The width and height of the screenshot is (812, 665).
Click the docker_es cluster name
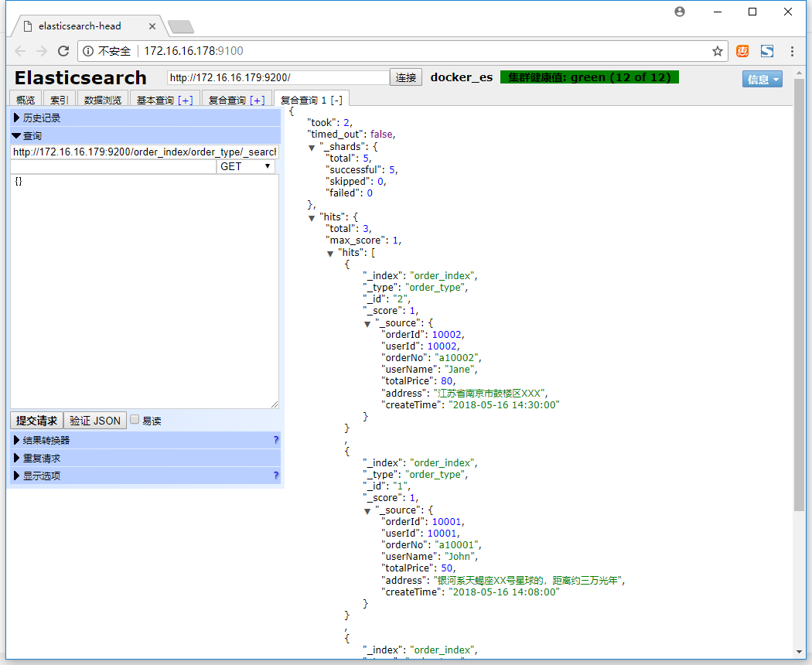(462, 77)
